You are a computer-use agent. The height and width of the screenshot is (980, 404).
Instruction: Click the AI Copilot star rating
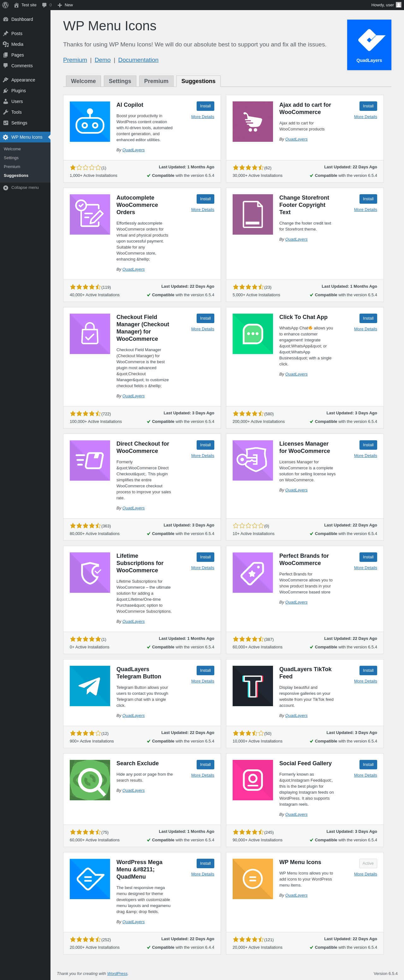(86, 168)
